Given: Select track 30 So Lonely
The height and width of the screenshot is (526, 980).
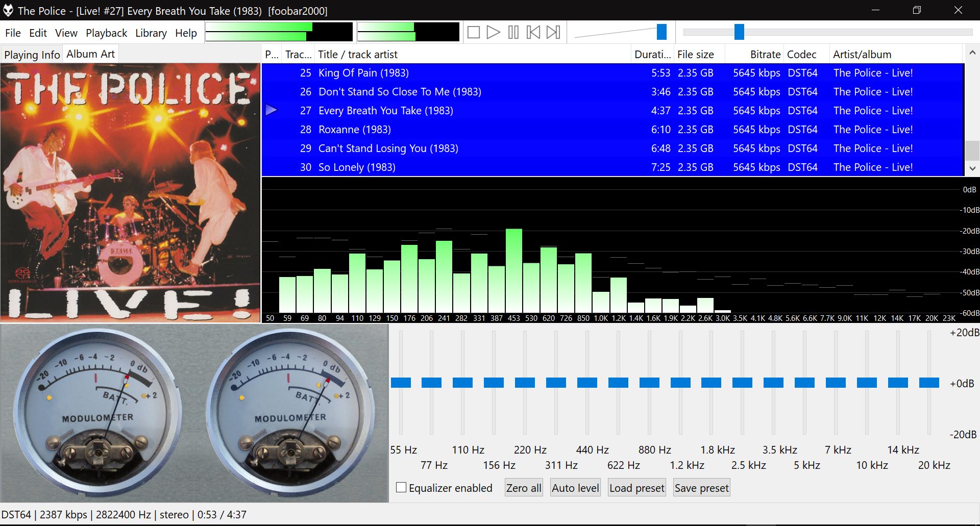Looking at the screenshot, I should pyautogui.click(x=612, y=167).
